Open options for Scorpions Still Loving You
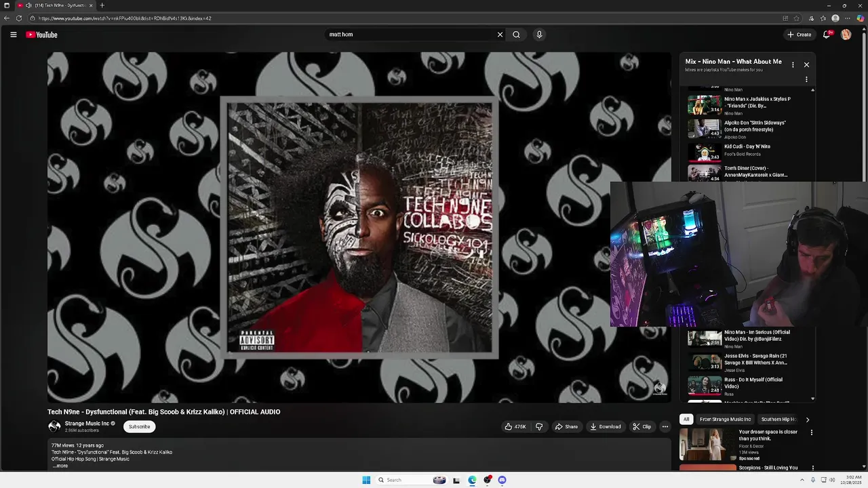This screenshot has height=488, width=868. (812, 468)
